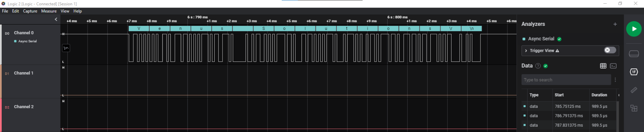
Task: Open the Device Settings panel icon
Action: [634, 54]
